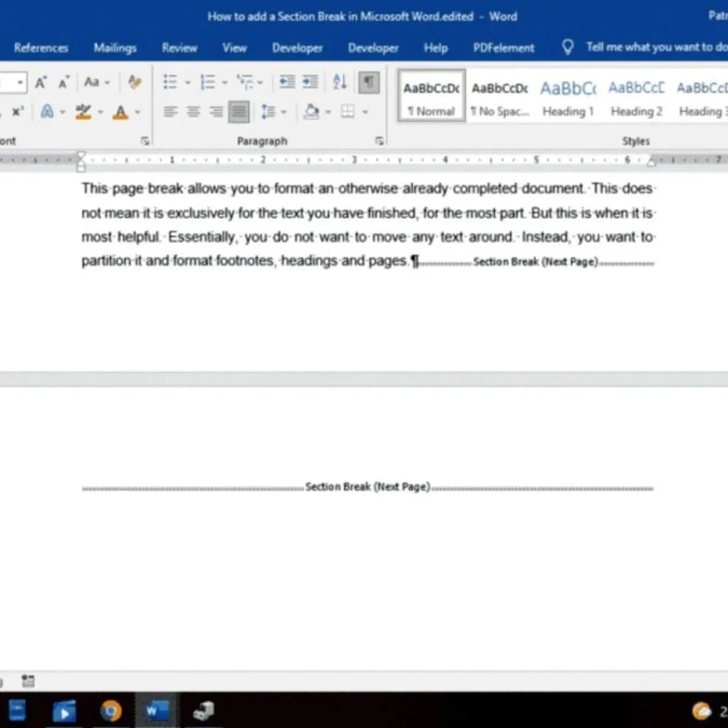Viewport: 728px width, 728px height.
Task: Open the line spacing dropdown arrow
Action: [284, 112]
